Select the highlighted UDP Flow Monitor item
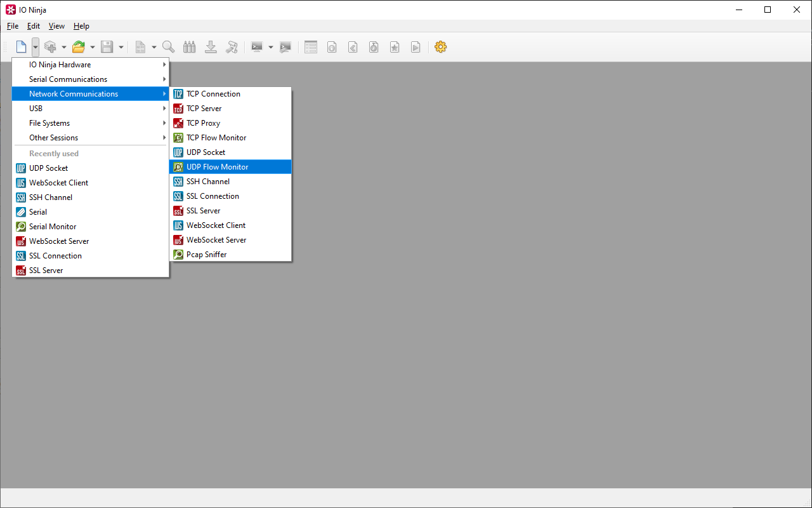This screenshot has width=812, height=508. (x=230, y=167)
